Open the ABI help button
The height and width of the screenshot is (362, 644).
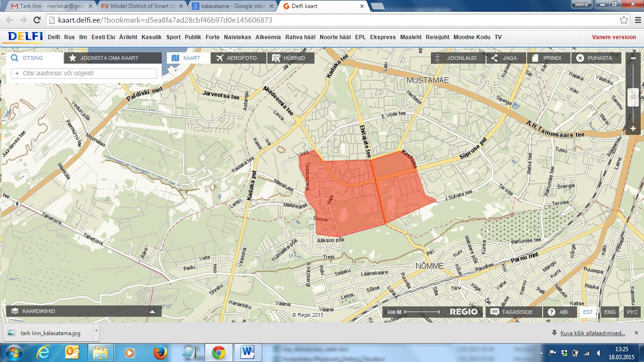[558, 312]
